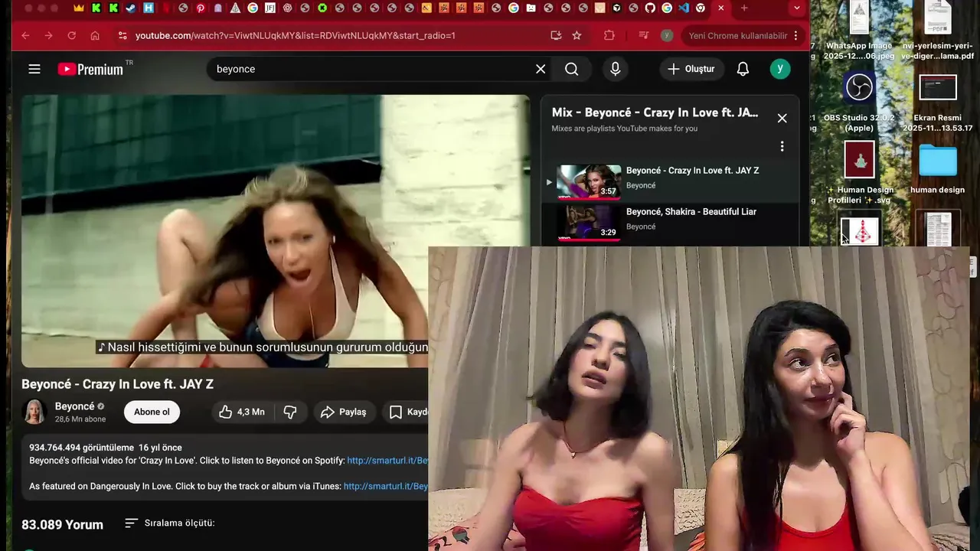
Task: Open the YouTube hamburger guide menu
Action: coord(34,69)
